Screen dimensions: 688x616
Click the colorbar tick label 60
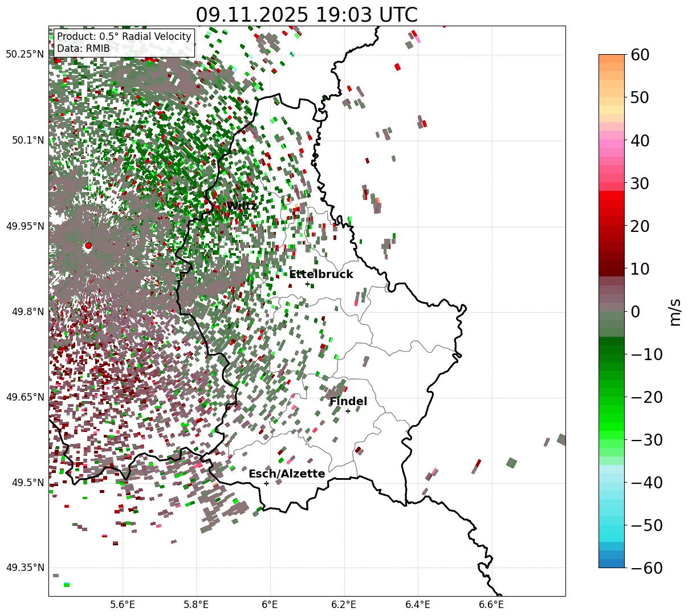coord(639,55)
